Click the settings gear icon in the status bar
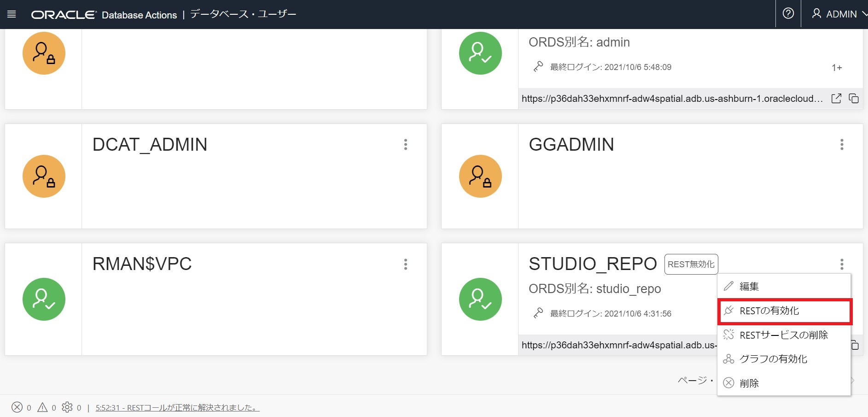868x417 pixels. click(67, 407)
